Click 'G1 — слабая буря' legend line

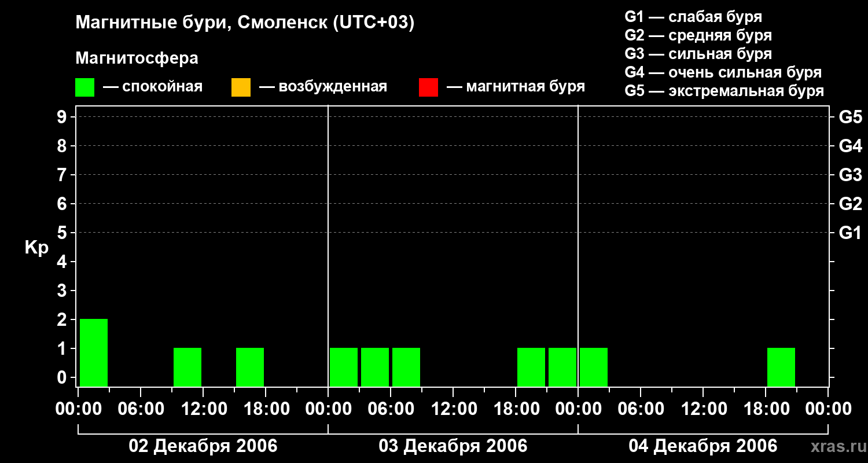(693, 16)
